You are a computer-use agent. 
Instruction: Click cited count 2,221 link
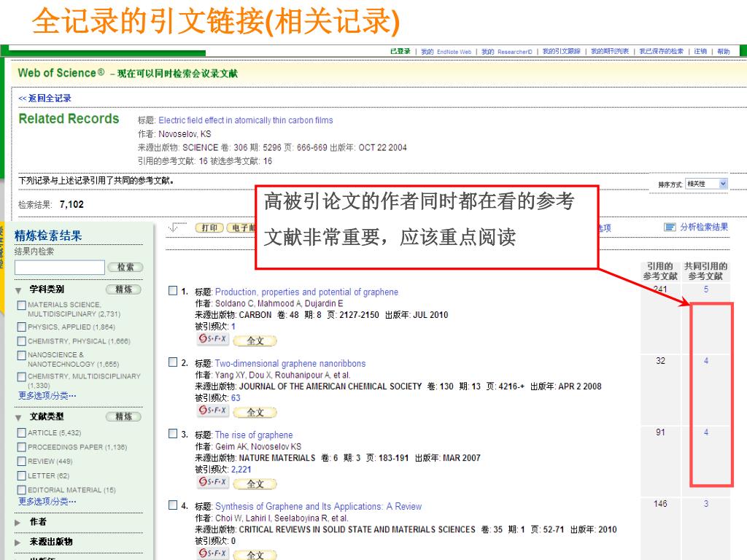pyautogui.click(x=241, y=469)
